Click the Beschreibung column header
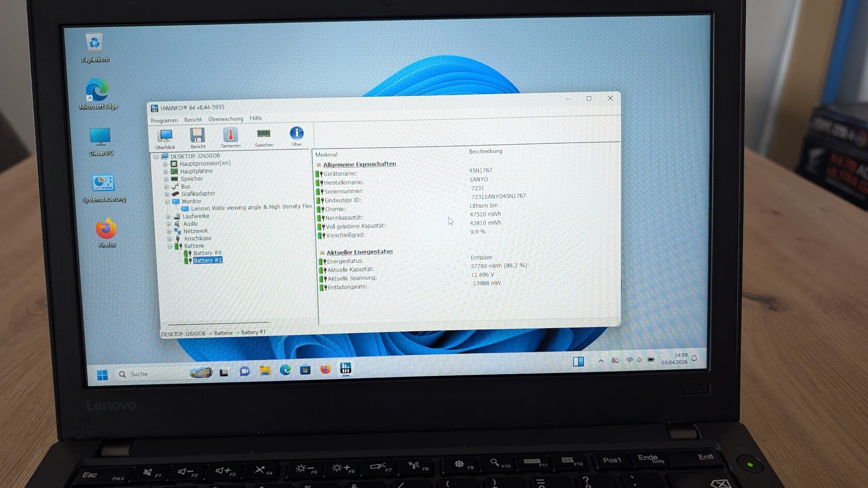 coord(485,151)
